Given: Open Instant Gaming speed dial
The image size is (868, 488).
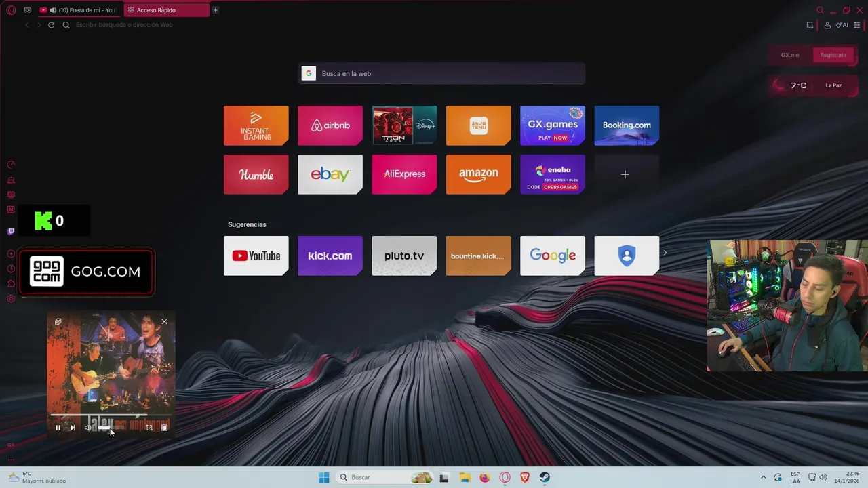Looking at the screenshot, I should pyautogui.click(x=256, y=125).
